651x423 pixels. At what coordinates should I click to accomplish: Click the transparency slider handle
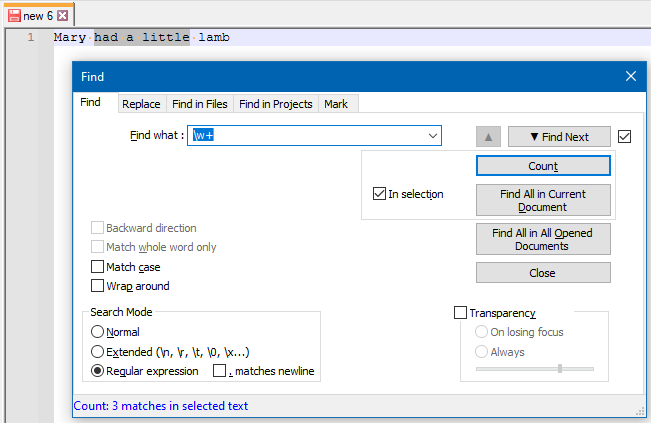[x=559, y=369]
